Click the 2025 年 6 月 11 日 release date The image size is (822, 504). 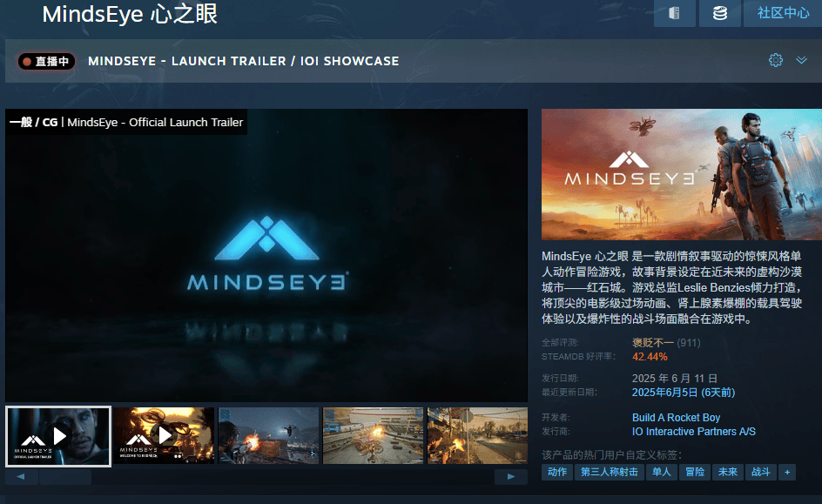[x=674, y=379]
